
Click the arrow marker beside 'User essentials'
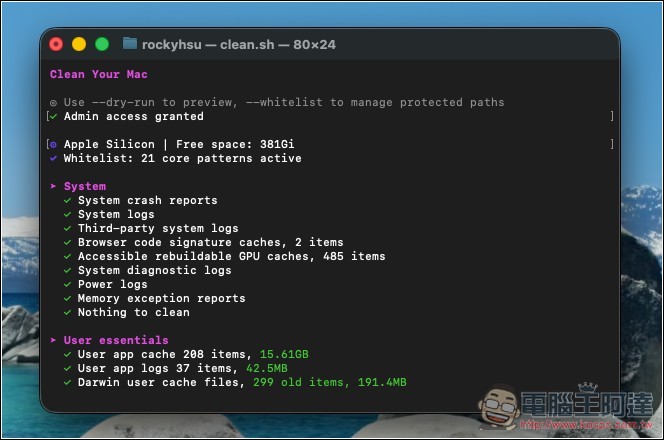click(53, 340)
